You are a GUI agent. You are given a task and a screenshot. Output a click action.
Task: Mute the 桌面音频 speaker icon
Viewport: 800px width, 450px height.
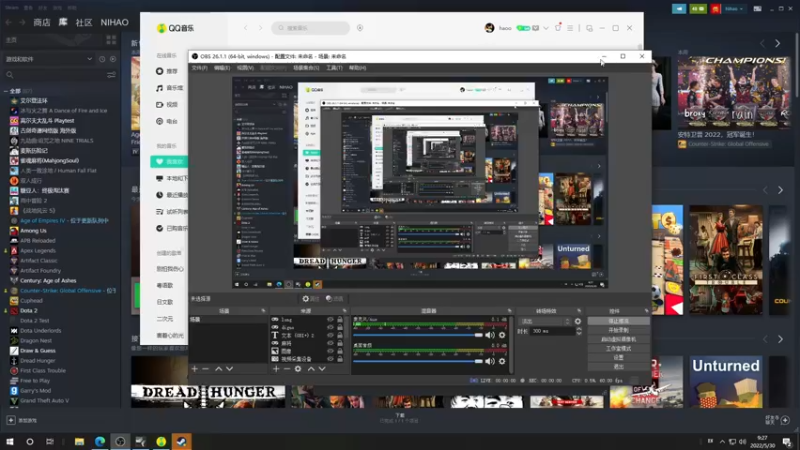point(490,361)
